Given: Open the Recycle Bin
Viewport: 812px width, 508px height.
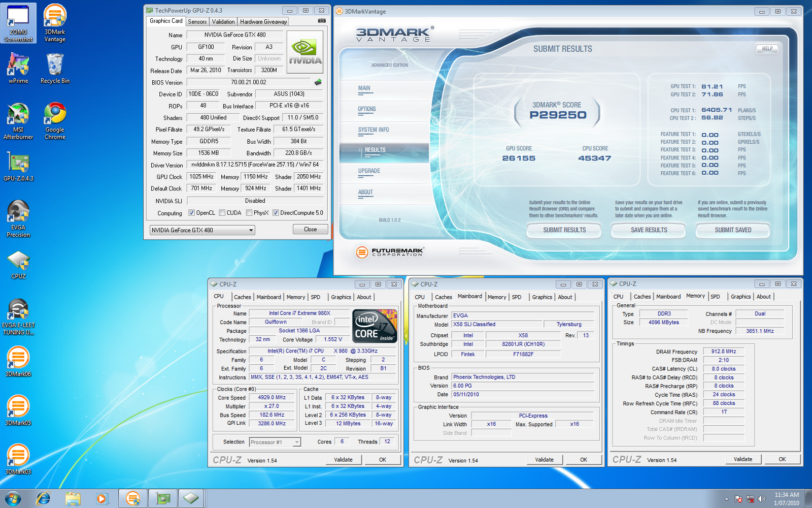Looking at the screenshot, I should (x=55, y=68).
